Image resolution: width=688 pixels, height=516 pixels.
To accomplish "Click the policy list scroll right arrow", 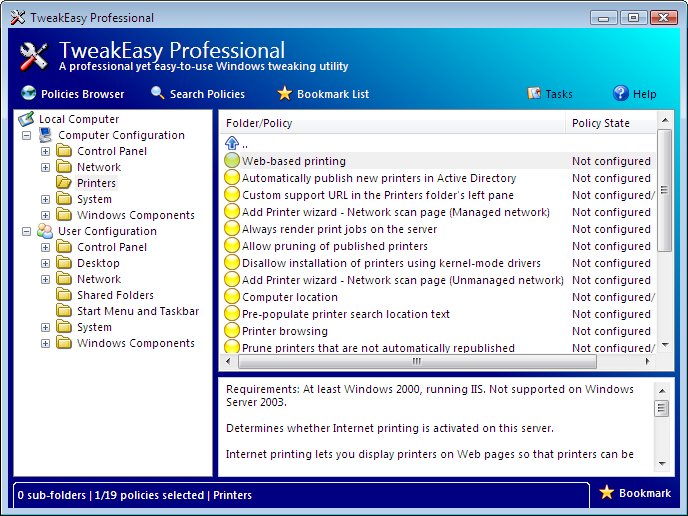I will 648,362.
